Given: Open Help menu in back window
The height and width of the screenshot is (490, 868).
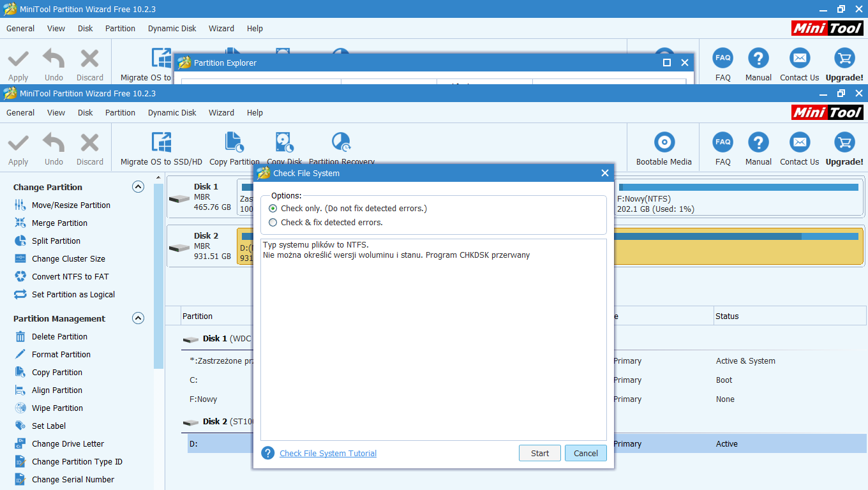Looking at the screenshot, I should tap(255, 28).
